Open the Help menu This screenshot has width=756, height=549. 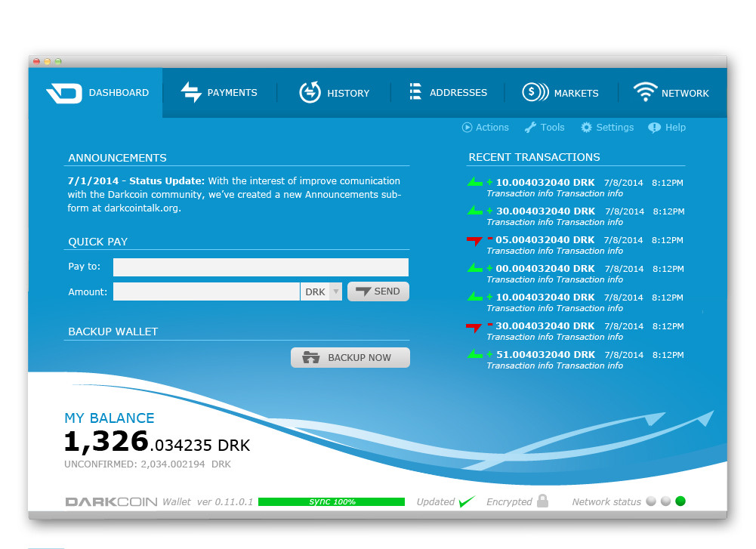667,128
